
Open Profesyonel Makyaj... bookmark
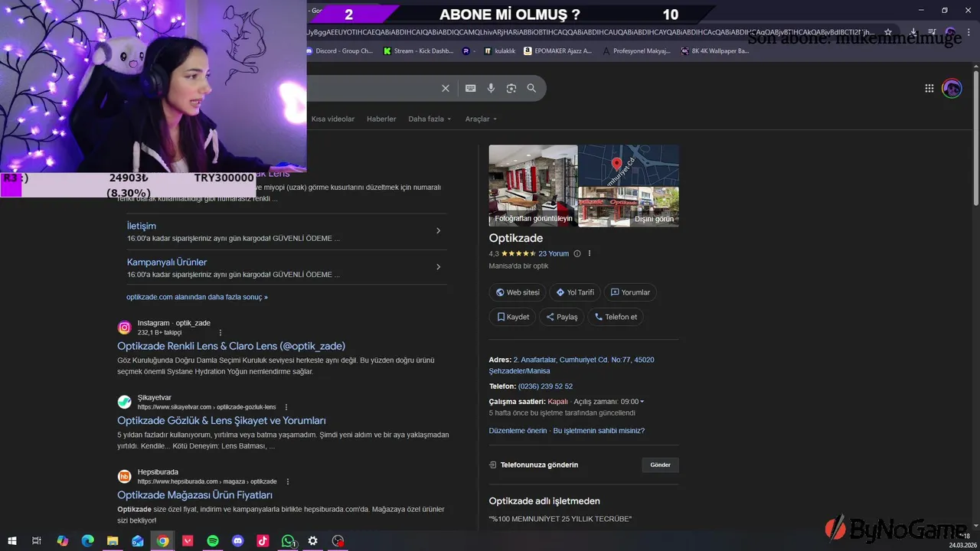point(636,51)
